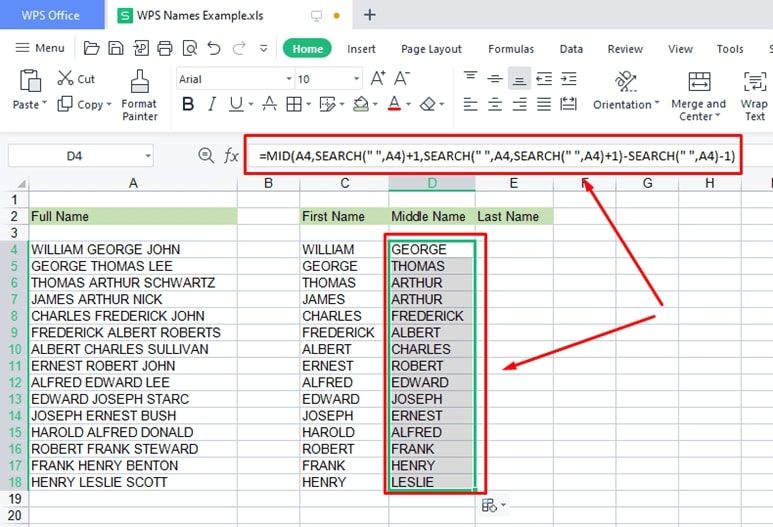Click the Wrap Text button

[754, 96]
